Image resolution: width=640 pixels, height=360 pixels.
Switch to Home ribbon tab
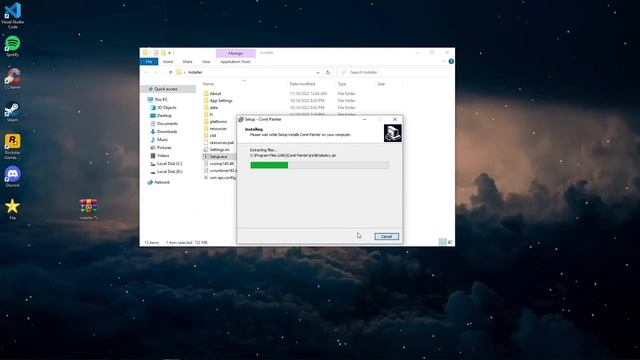(168, 62)
